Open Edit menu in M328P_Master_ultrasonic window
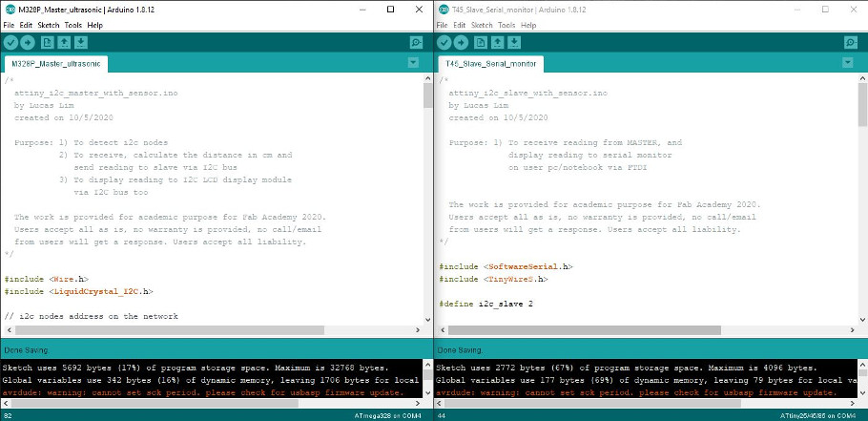Viewport: 868px width, 421px height. tap(26, 25)
